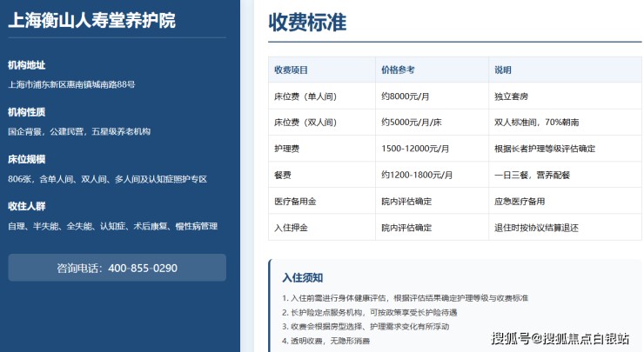Select notice item 1 about 身体健康评估
The image size is (644, 352).
[x=405, y=298]
